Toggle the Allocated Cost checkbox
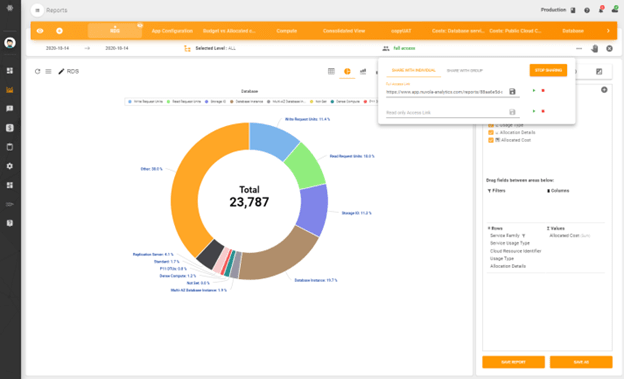This screenshot has width=624, height=379. coord(491,140)
